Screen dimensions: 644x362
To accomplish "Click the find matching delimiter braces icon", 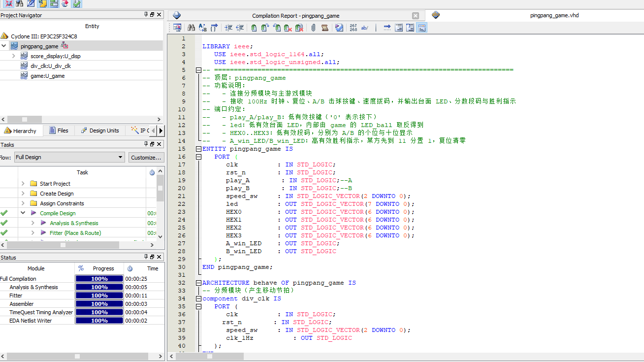I will click(x=214, y=28).
